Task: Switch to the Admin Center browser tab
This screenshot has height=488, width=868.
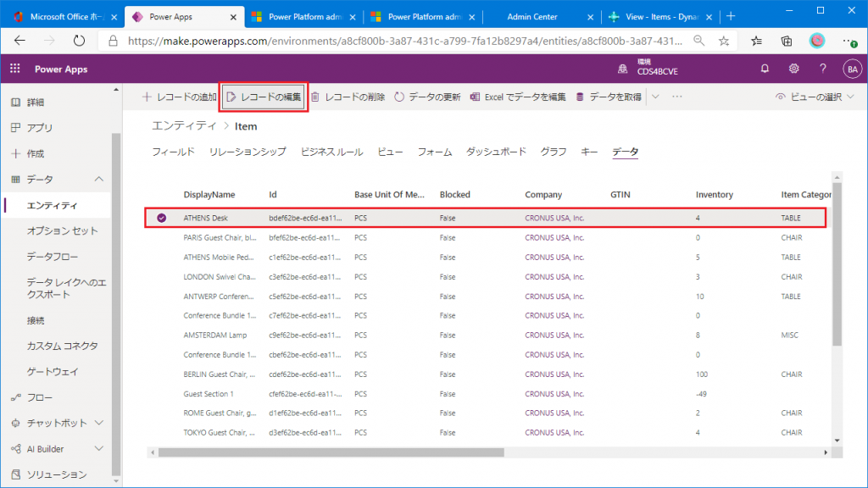Action: [x=532, y=17]
